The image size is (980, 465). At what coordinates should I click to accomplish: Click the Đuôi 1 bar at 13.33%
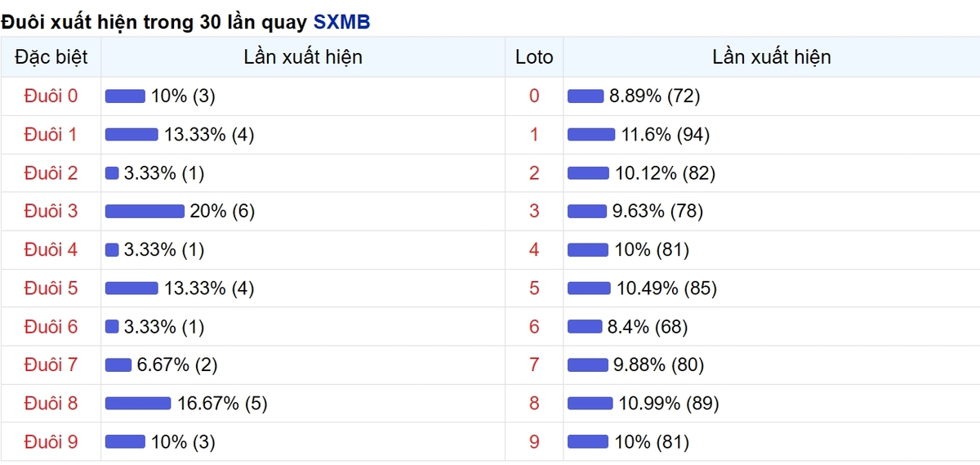131,135
